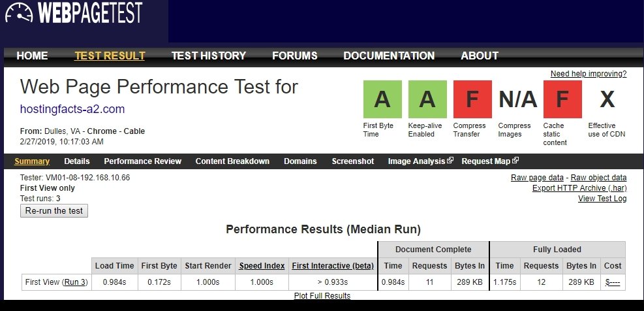Open the Raw page data link
The width and height of the screenshot is (644, 311).
(x=537, y=178)
